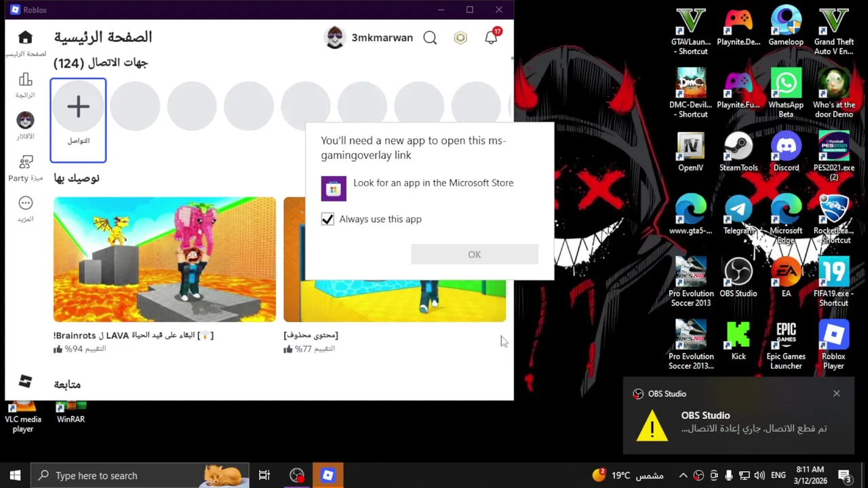Viewport: 868px width, 488px height.
Task: Open Task View on the taskbar
Action: pyautogui.click(x=264, y=476)
